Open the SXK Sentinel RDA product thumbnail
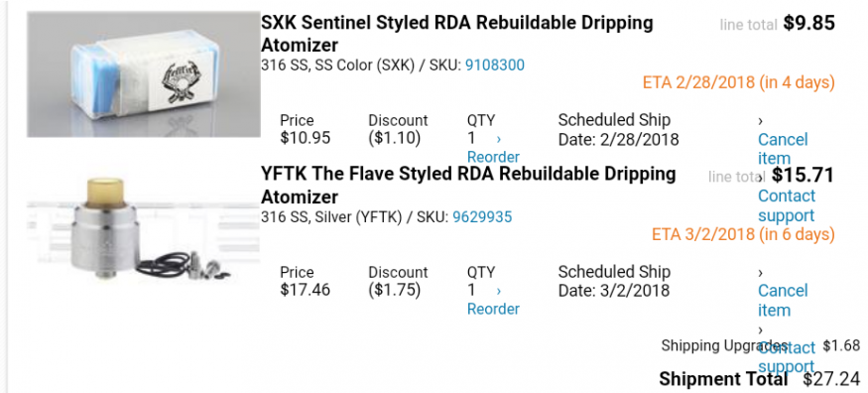 click(144, 74)
